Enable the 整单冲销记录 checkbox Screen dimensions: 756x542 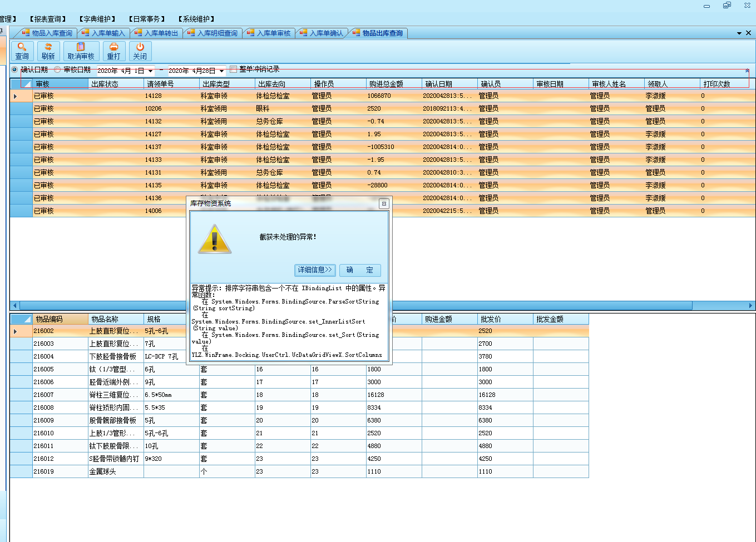point(234,69)
